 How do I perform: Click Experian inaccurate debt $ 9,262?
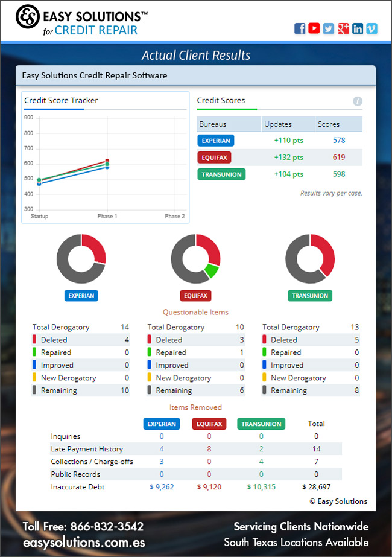pos(162,487)
